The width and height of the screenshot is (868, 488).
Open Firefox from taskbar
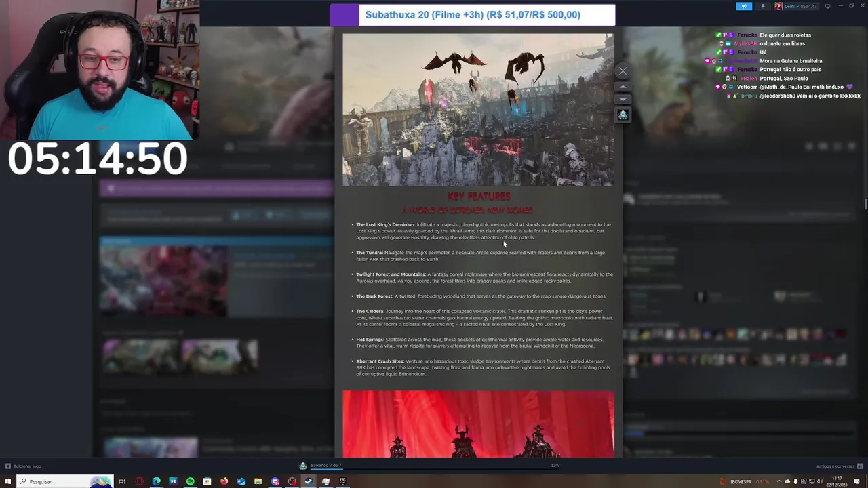click(224, 481)
